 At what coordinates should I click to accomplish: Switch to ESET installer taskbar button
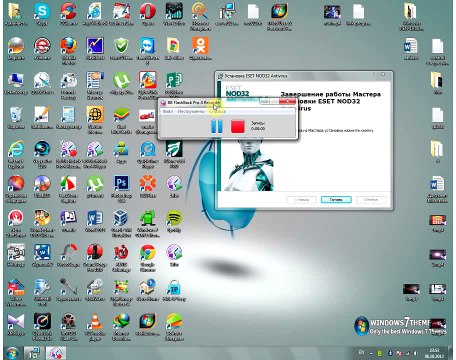coord(34,353)
